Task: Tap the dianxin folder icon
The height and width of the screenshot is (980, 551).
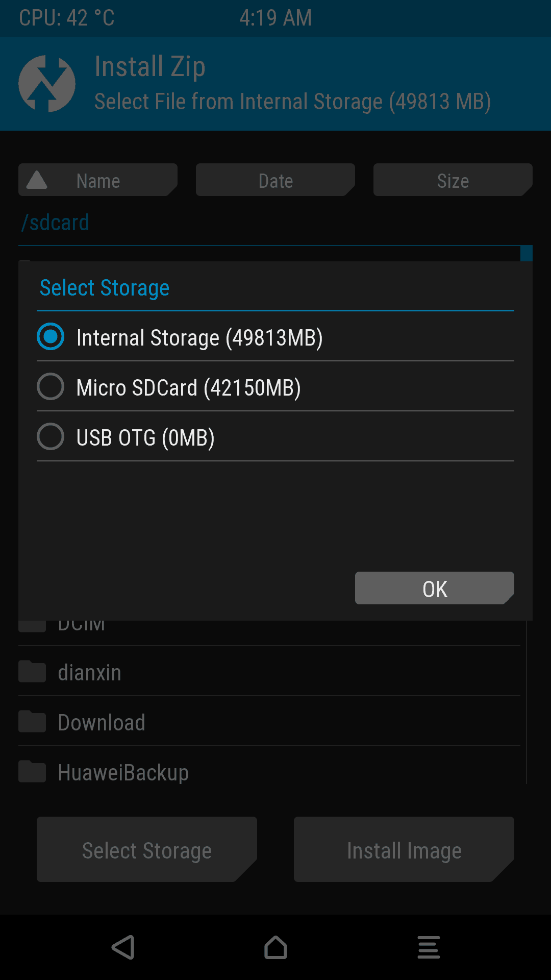Action: (x=32, y=671)
